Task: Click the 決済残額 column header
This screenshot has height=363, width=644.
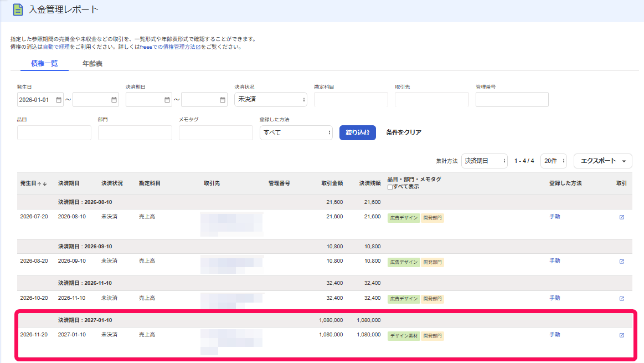Action: (370, 183)
